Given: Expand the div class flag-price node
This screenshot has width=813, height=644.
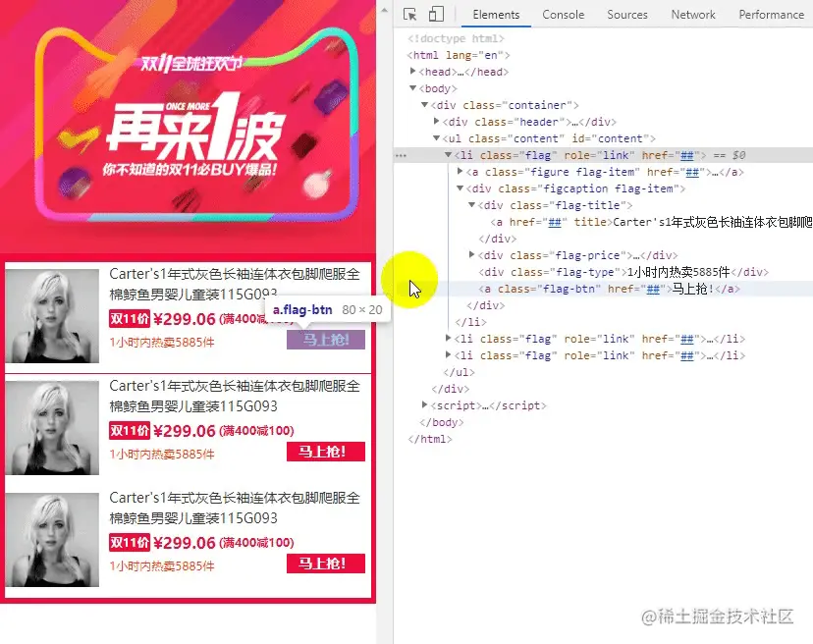Looking at the screenshot, I should pyautogui.click(x=471, y=254).
